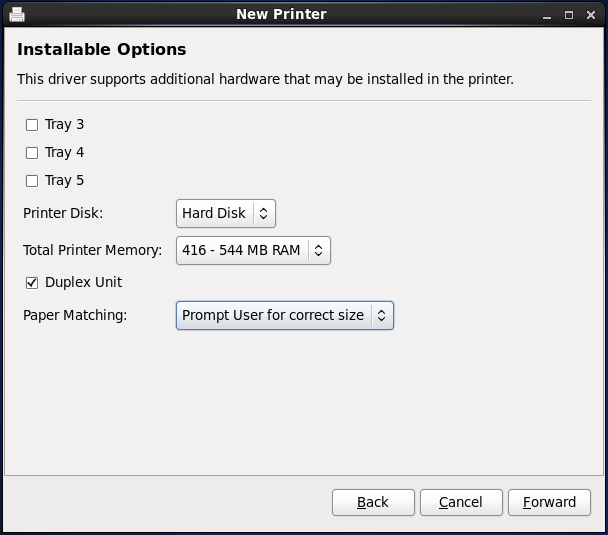Click the Installable Options heading

coord(102,50)
